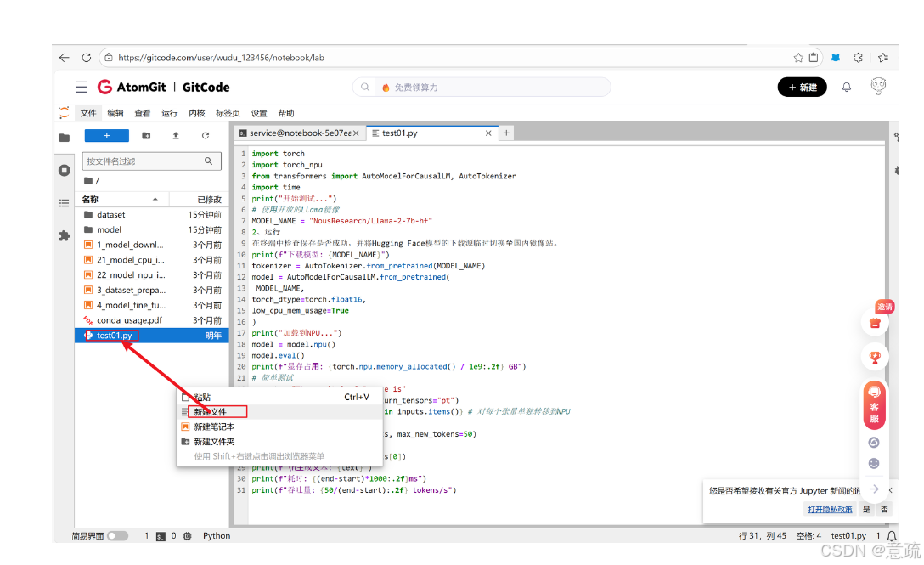Screen dimensions: 924x565
Task: Select the 21_model_cpu_i... notebook file
Action: point(152,260)
